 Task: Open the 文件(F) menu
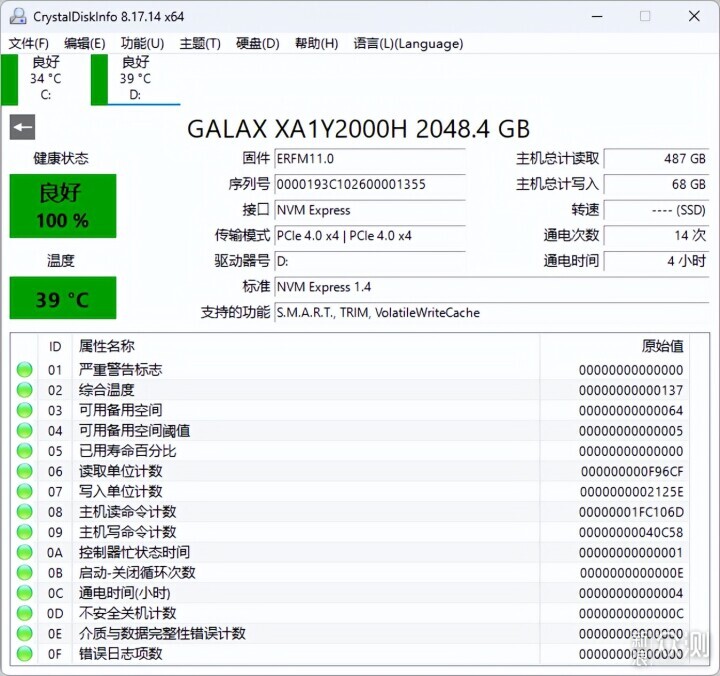point(28,44)
